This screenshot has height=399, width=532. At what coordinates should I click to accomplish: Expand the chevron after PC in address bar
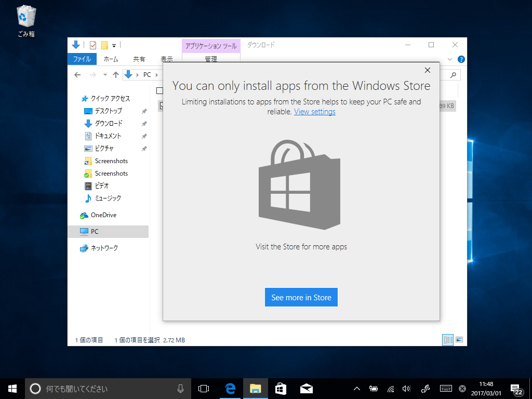[x=157, y=75]
